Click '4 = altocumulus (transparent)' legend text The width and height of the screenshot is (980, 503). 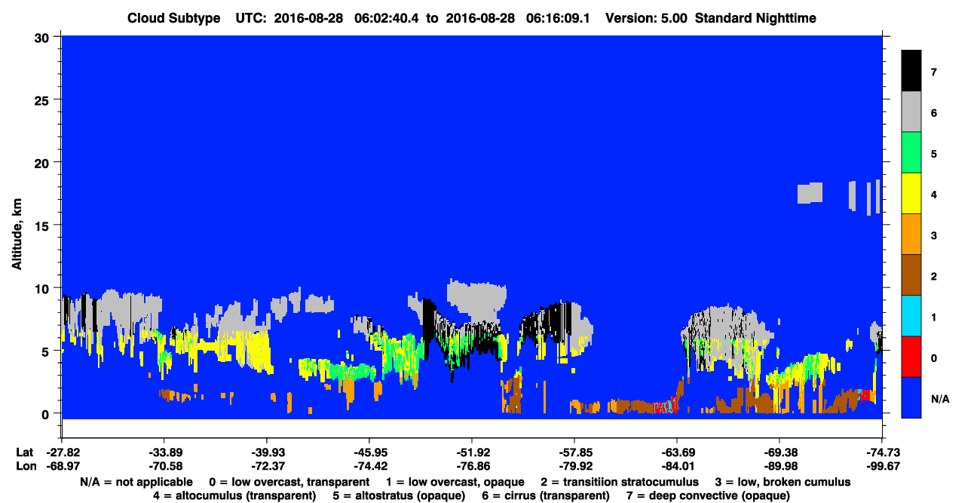pos(234,495)
